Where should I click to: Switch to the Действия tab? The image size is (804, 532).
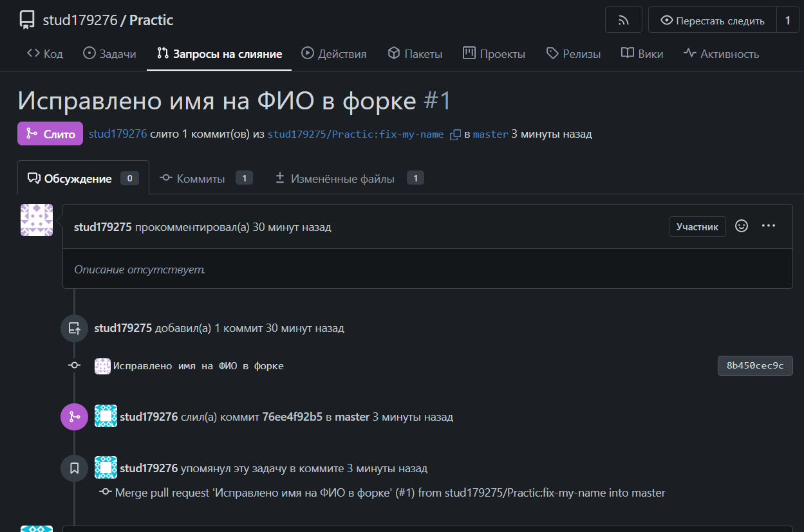tap(334, 54)
